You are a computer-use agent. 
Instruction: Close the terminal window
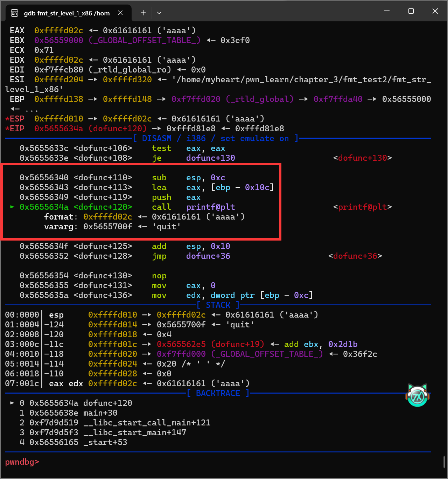(x=435, y=11)
